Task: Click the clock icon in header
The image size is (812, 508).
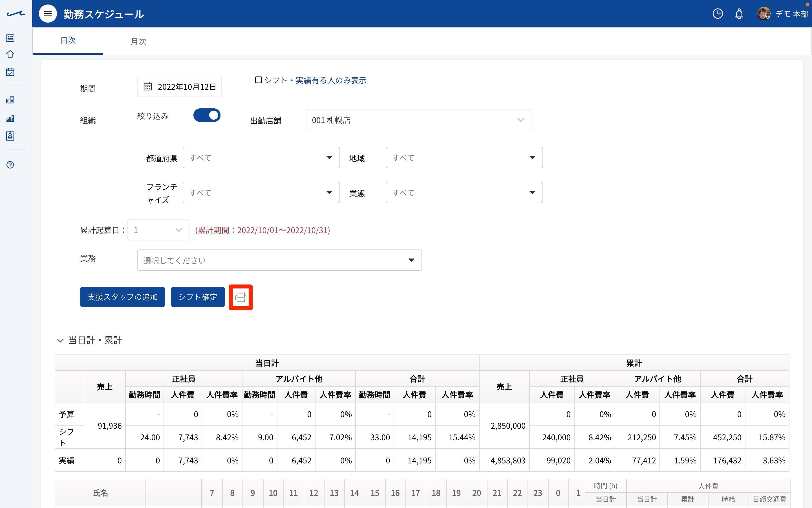Action: tap(717, 14)
